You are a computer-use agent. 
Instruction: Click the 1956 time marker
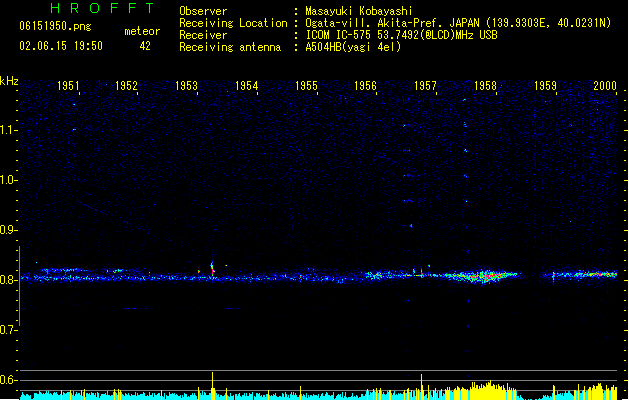(365, 86)
